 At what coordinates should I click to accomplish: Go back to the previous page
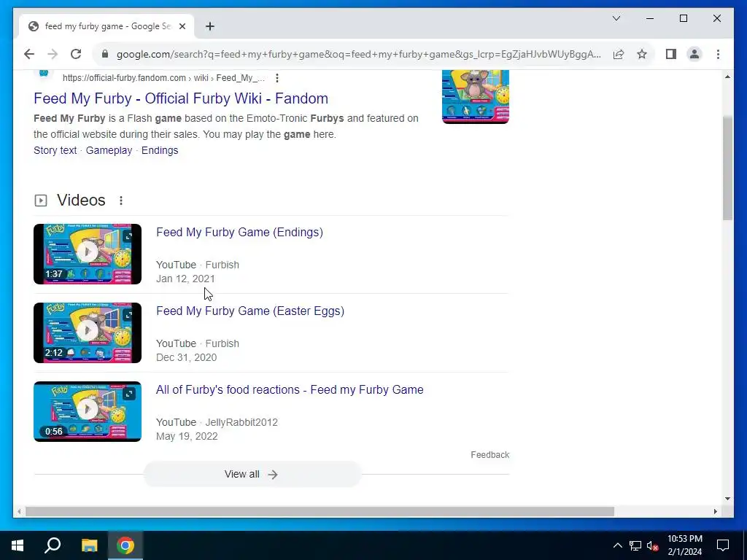click(29, 54)
